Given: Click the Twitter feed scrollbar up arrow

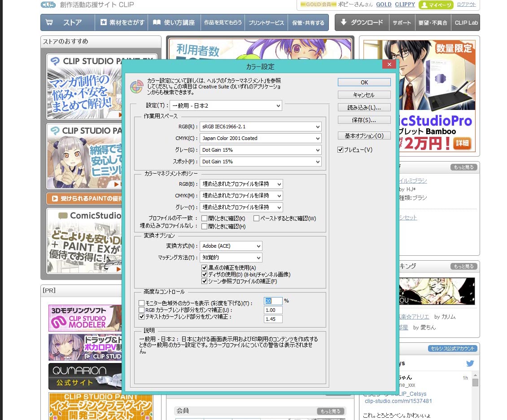Looking at the screenshot, I should (475, 376).
